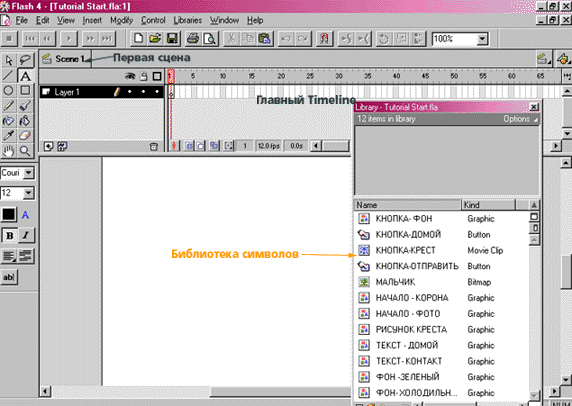Toggle center frame button in timeline
Image resolution: width=572 pixels, height=406 pixels.
[174, 146]
